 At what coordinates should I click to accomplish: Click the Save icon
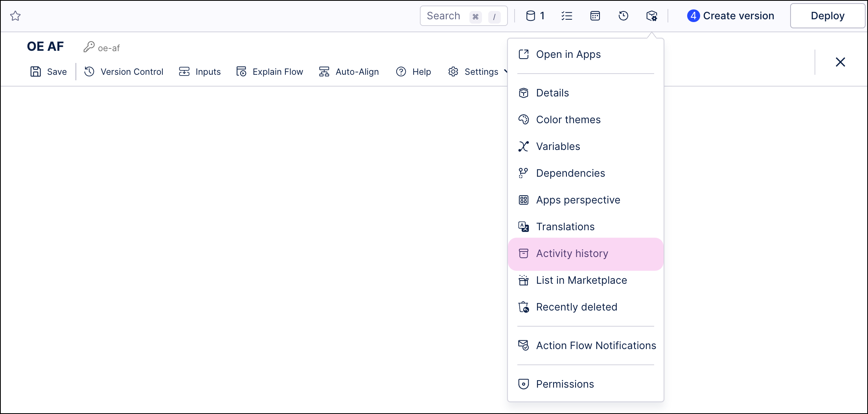click(35, 71)
